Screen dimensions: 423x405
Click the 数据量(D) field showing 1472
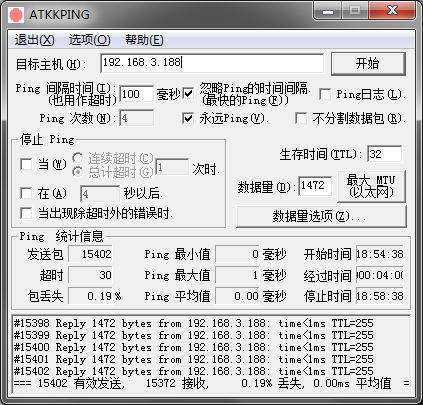tap(315, 186)
